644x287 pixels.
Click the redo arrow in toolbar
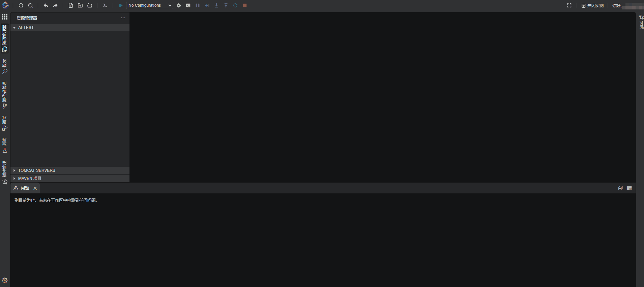55,5
